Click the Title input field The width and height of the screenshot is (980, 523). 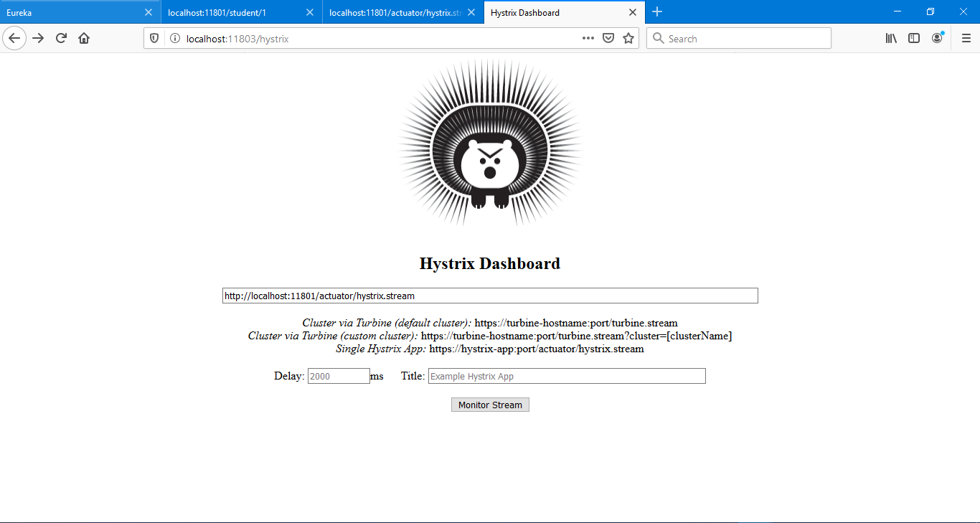567,376
